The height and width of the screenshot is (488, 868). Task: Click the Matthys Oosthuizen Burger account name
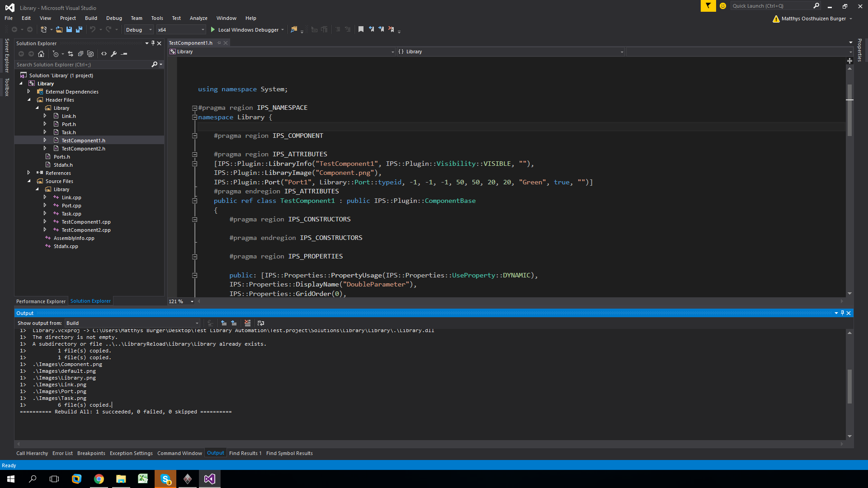pos(813,19)
